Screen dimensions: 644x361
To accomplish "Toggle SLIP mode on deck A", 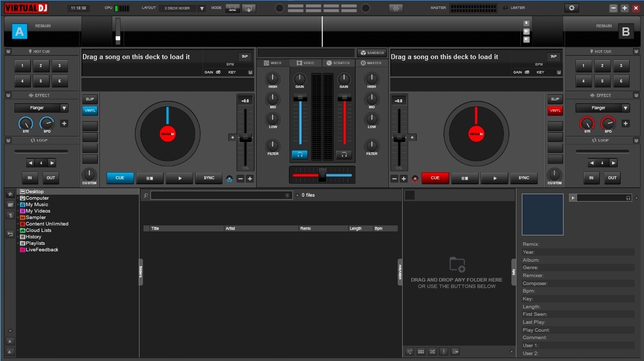I will click(90, 99).
